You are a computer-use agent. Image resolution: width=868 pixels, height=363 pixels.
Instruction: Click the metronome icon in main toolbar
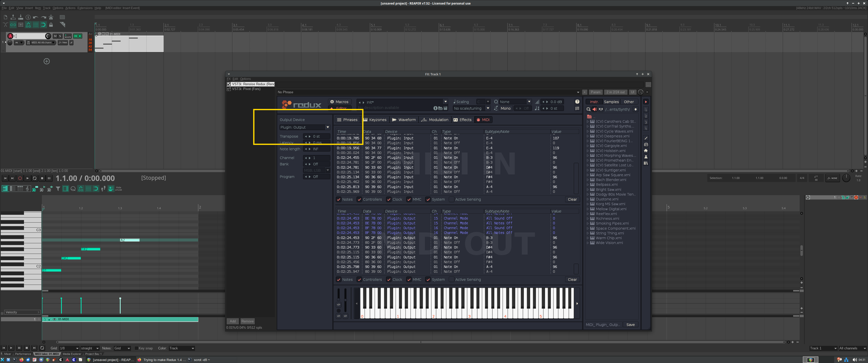click(51, 17)
